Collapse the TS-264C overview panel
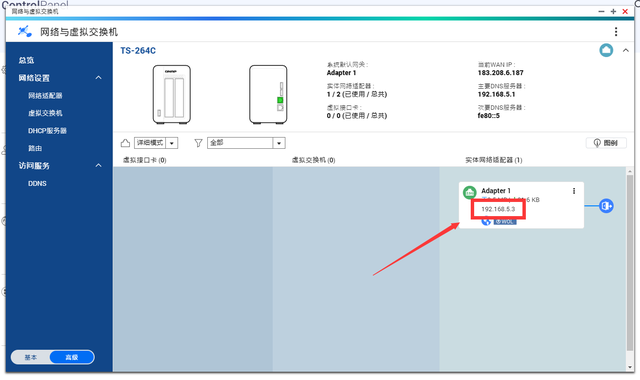This screenshot has height=380, width=640. (x=625, y=50)
